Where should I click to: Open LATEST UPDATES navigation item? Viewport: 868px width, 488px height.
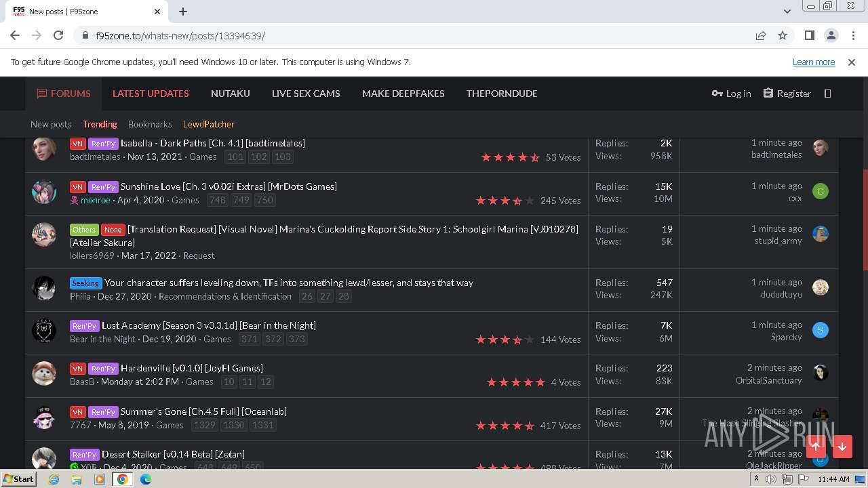point(151,94)
